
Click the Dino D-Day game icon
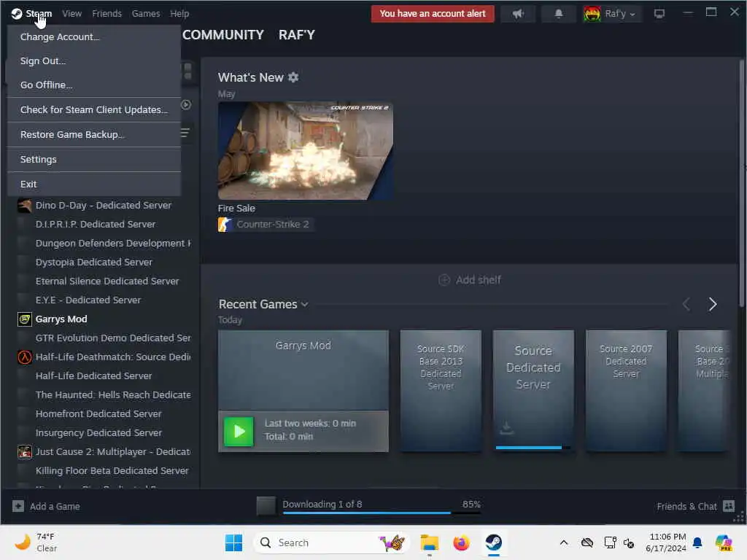25,205
